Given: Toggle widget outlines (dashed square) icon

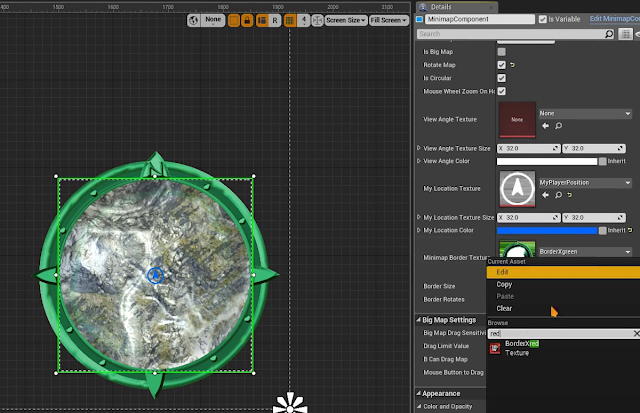Looking at the screenshot, I should click(234, 20).
